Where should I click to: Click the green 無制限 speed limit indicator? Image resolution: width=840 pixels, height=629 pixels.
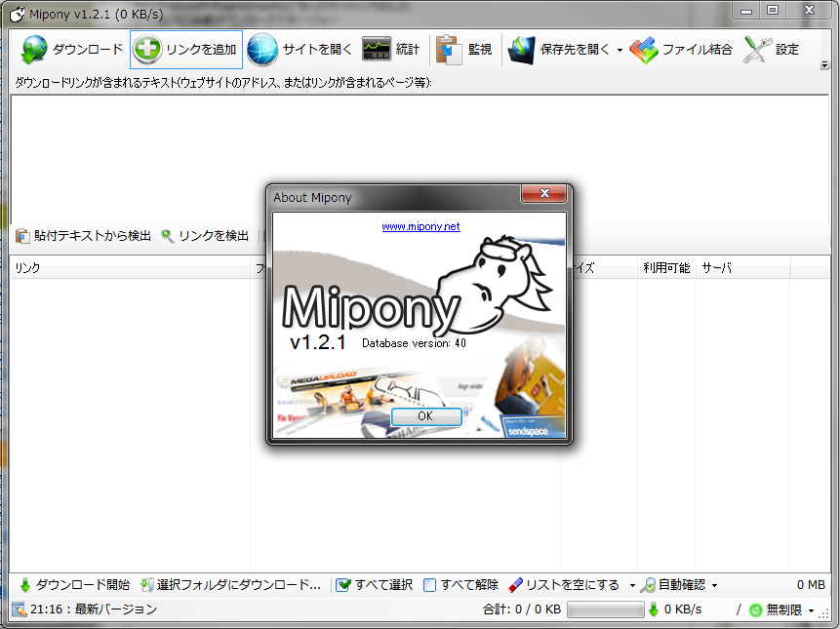pyautogui.click(x=755, y=609)
